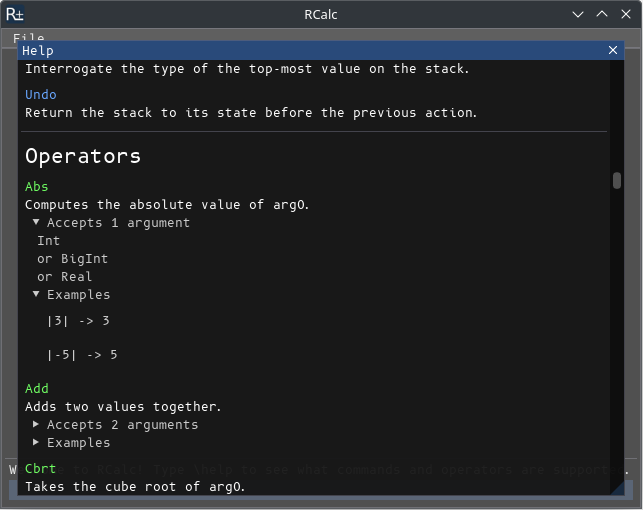The width and height of the screenshot is (643, 510).
Task: Click the 'Int' argument type
Action: pos(48,241)
